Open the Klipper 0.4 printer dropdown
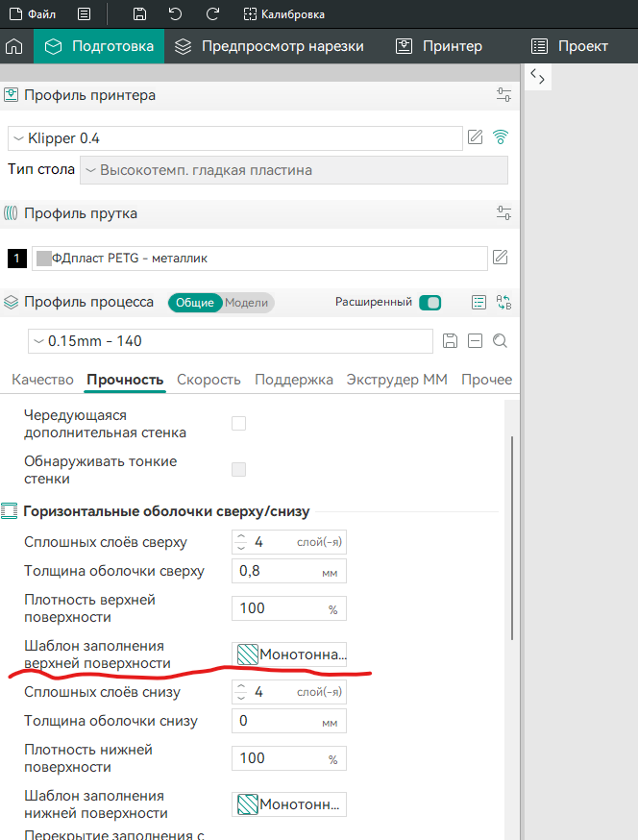The width and height of the screenshot is (638, 840). click(234, 138)
